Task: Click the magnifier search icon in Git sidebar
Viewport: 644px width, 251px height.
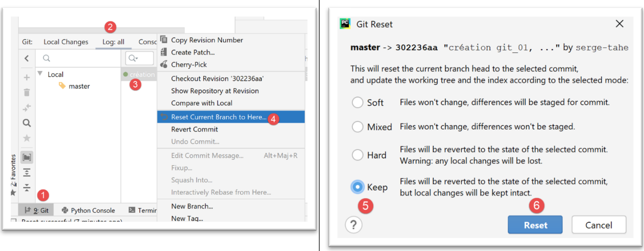Action: pyautogui.click(x=27, y=123)
